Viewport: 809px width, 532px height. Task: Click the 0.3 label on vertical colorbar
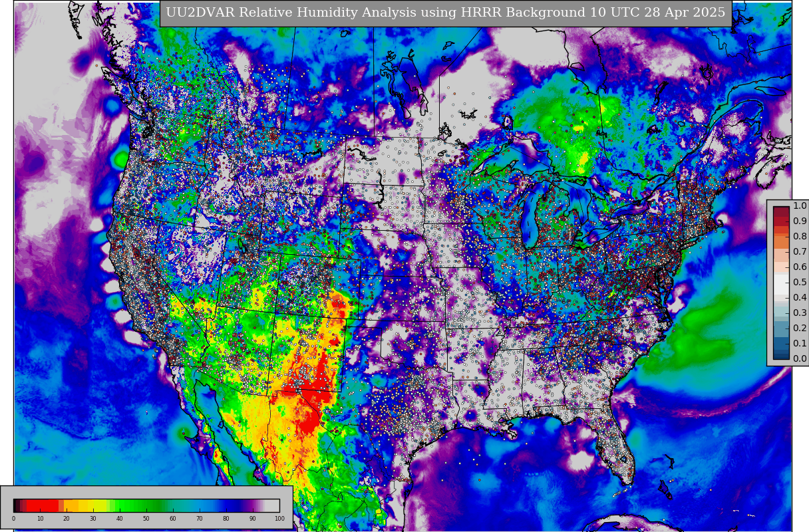pos(800,313)
